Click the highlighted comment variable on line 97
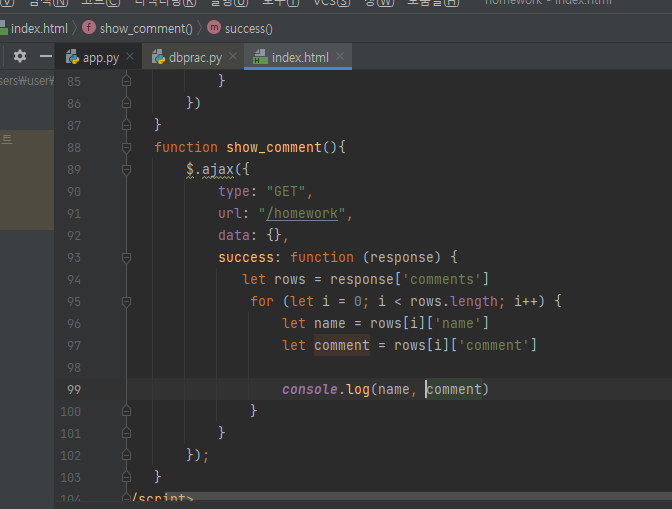Viewport: 672px width, 509px height. [342, 345]
